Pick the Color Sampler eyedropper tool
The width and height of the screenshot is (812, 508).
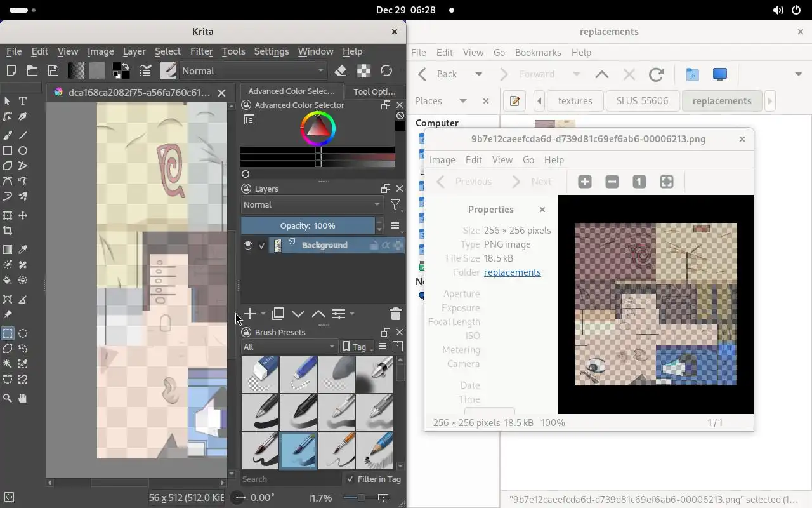(23, 250)
